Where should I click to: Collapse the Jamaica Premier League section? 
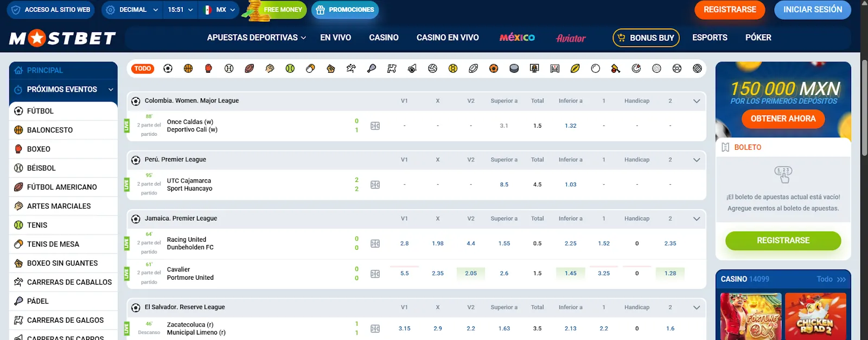coord(697,219)
